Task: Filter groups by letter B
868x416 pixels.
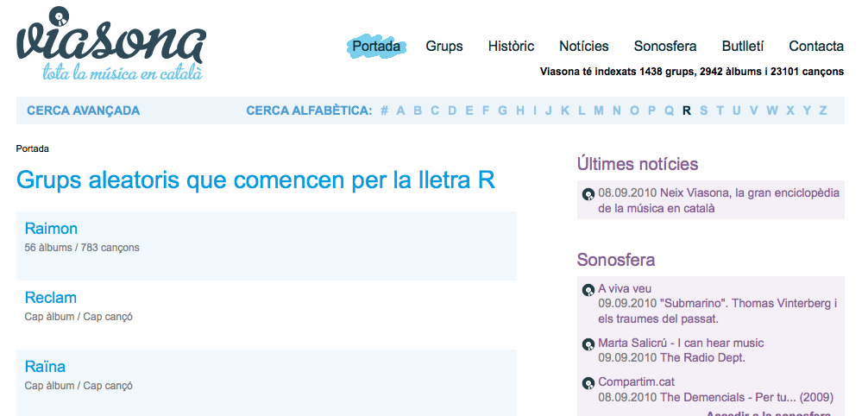Action: pos(418,110)
